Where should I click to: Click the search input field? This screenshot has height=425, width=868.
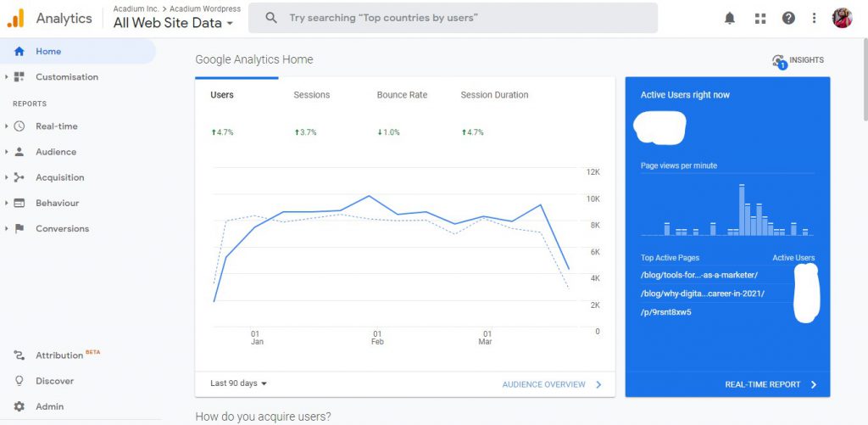[x=453, y=18]
